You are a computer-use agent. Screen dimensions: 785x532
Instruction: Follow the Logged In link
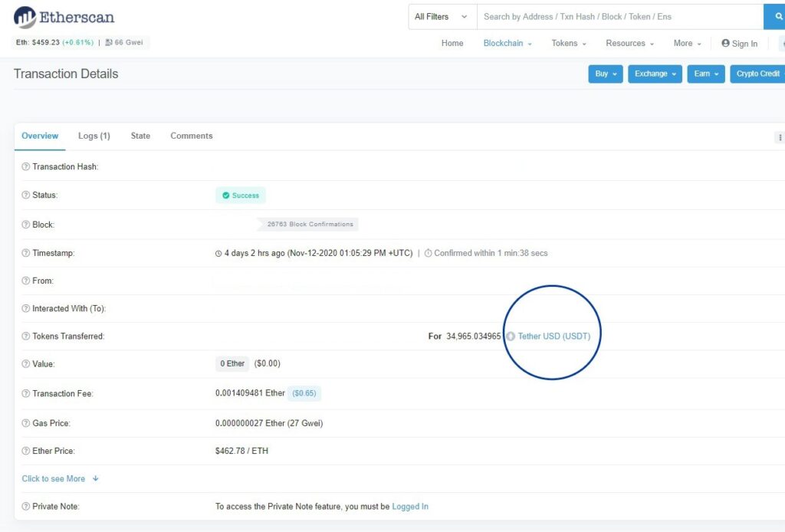pyautogui.click(x=410, y=507)
